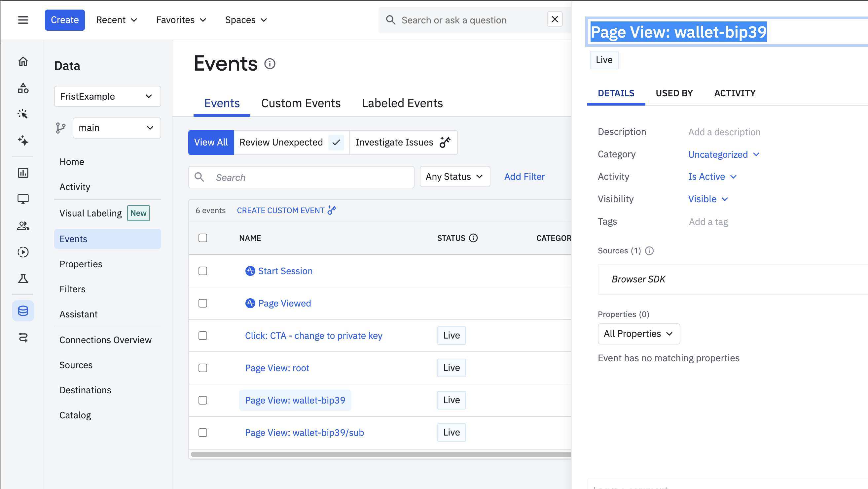Click the checkmark icon on Review Unexpected
This screenshot has height=489, width=868.
(x=336, y=142)
